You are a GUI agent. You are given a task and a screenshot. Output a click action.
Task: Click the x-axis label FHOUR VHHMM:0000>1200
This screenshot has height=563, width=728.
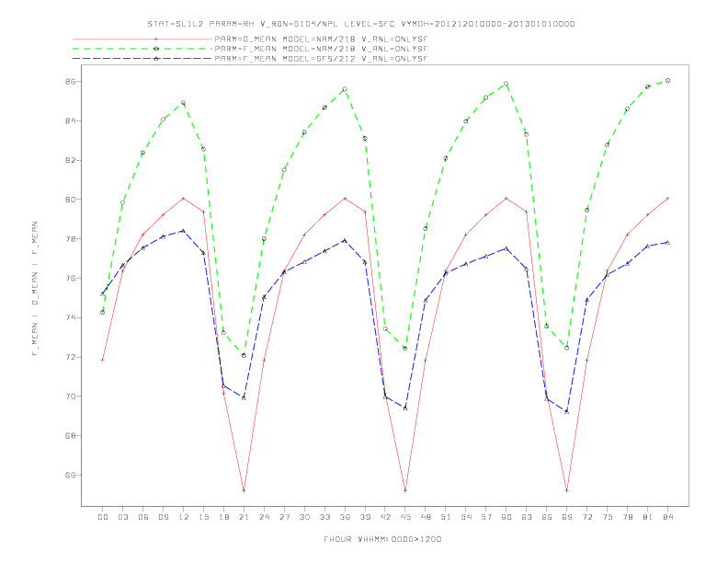(382, 539)
